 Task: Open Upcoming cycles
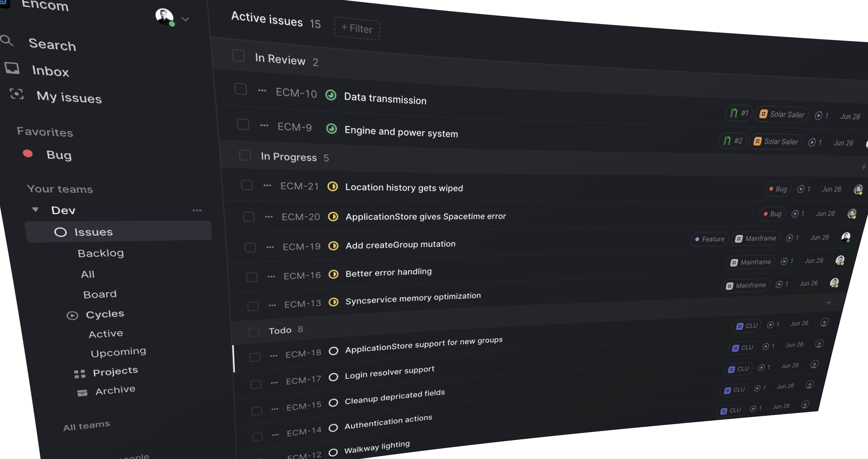click(x=118, y=352)
